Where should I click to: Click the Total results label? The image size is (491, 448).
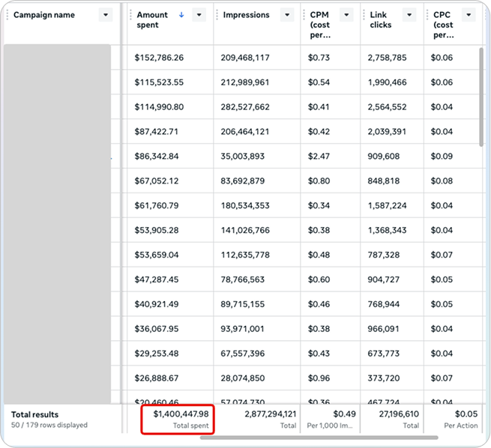[x=34, y=414]
